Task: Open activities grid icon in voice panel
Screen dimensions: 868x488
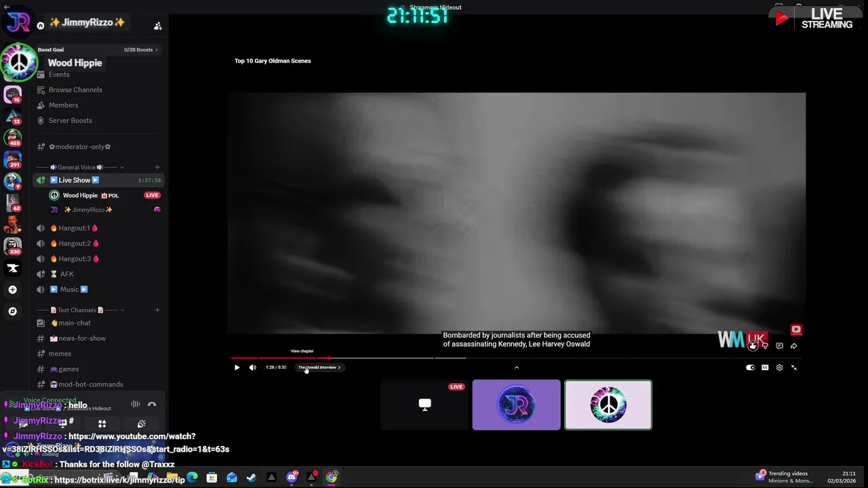Action: pos(102,424)
